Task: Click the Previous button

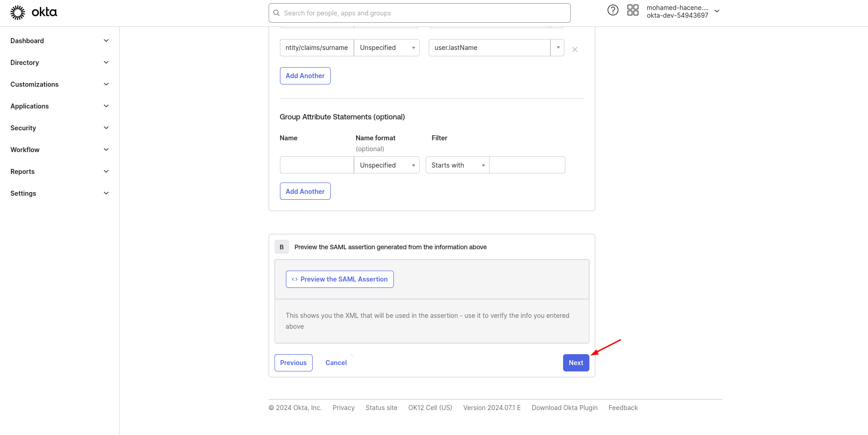Action: (x=293, y=363)
